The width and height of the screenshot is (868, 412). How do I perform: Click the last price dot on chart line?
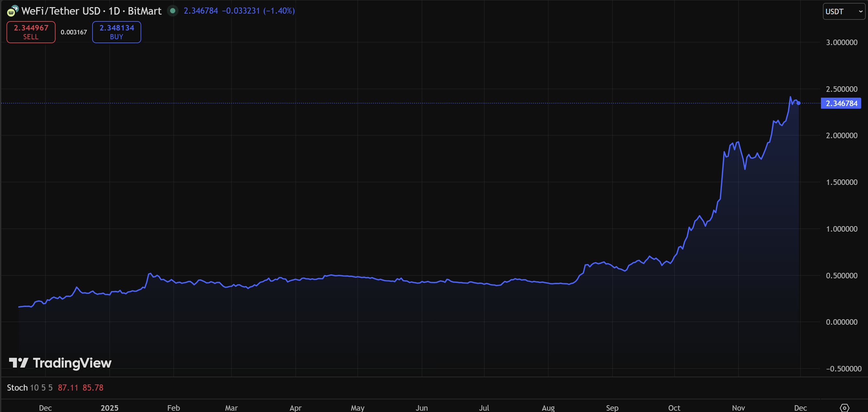tap(798, 103)
